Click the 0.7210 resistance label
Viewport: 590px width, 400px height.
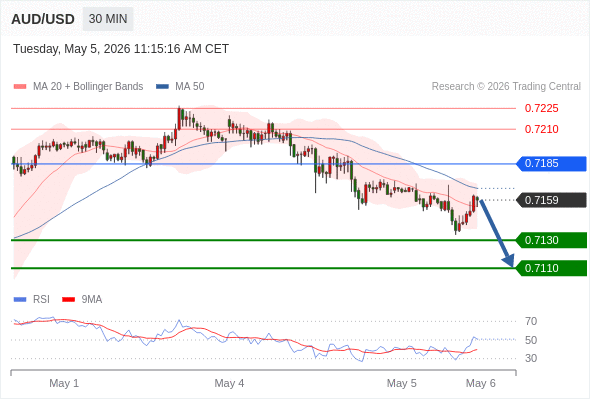coord(541,129)
